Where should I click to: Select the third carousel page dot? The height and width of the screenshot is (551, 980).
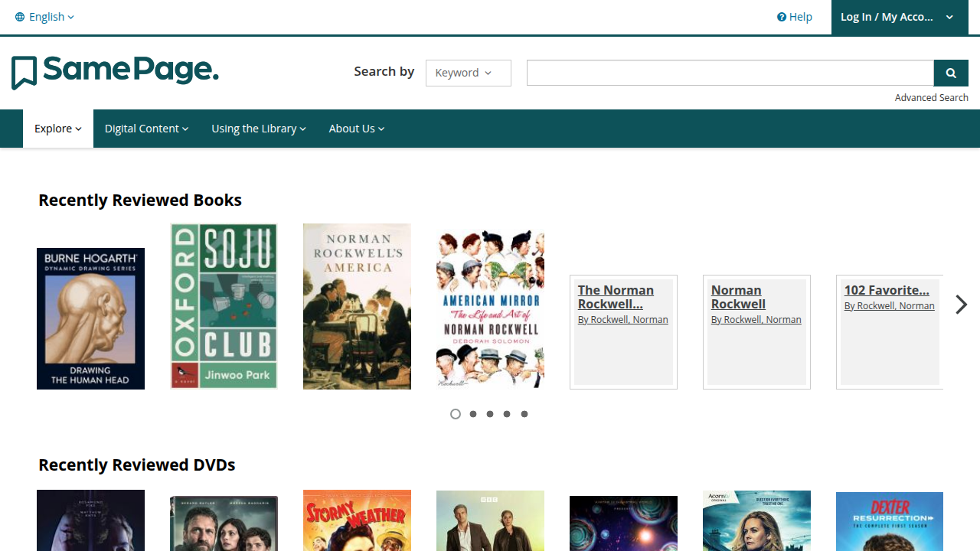490,414
